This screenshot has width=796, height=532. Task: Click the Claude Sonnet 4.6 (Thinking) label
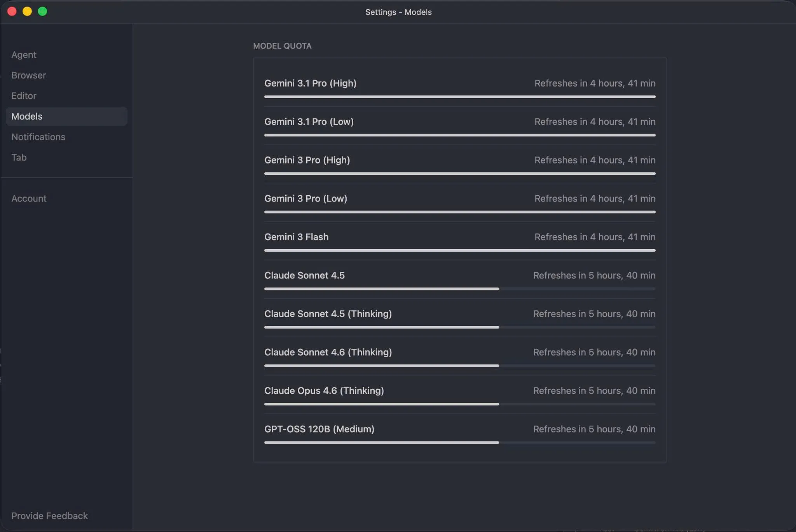point(328,352)
